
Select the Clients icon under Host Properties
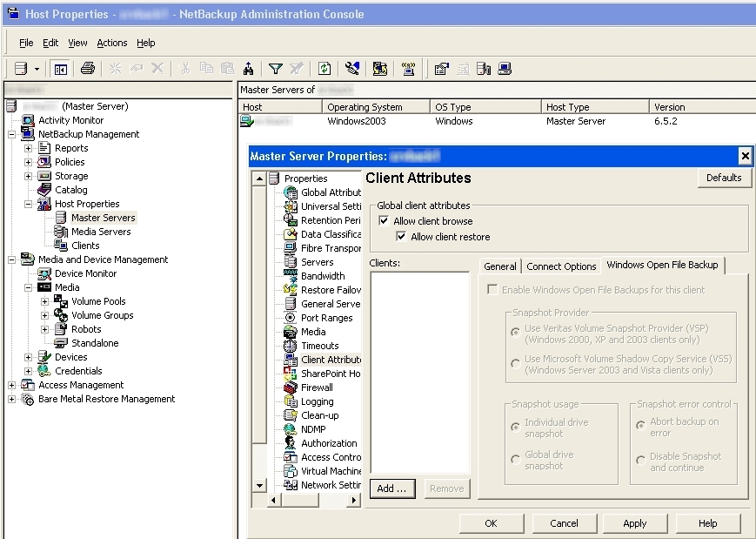click(x=61, y=246)
